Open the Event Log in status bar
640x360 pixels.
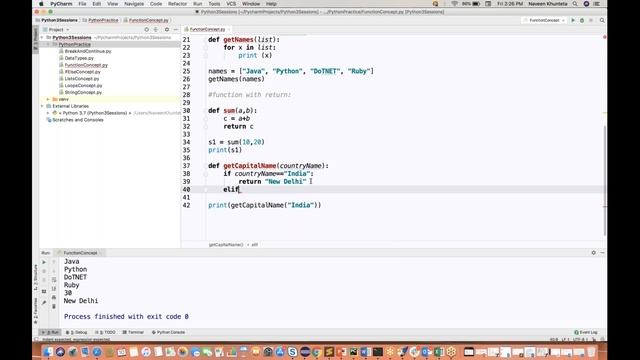click(x=586, y=332)
